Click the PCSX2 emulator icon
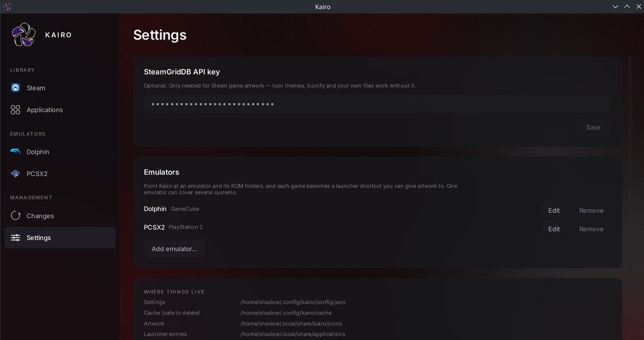This screenshot has width=644, height=340. (16, 174)
